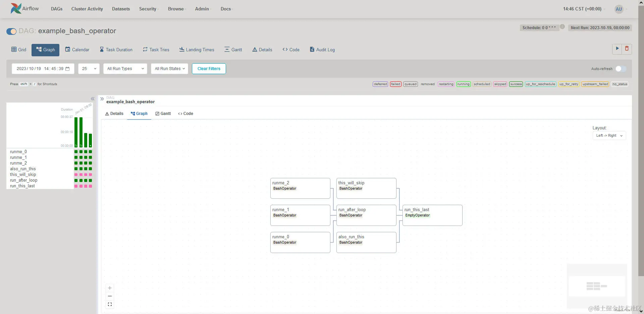Select the Graph tab in DAG panel
The width and height of the screenshot is (644, 314).
[139, 114]
